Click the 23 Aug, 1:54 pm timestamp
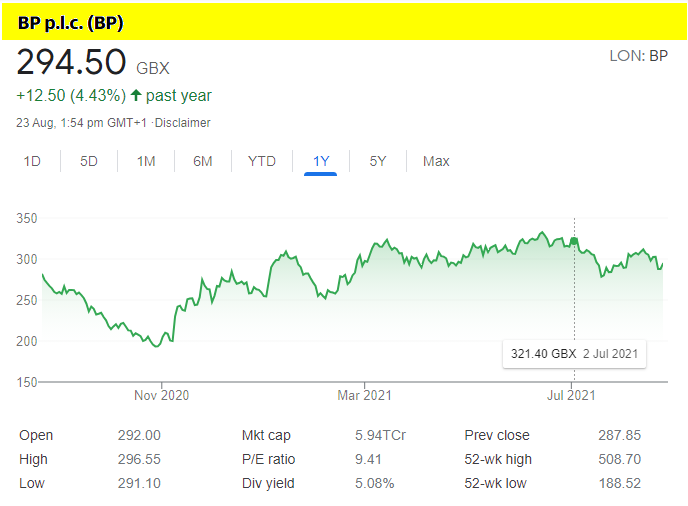This screenshot has height=506, width=688. (82, 123)
